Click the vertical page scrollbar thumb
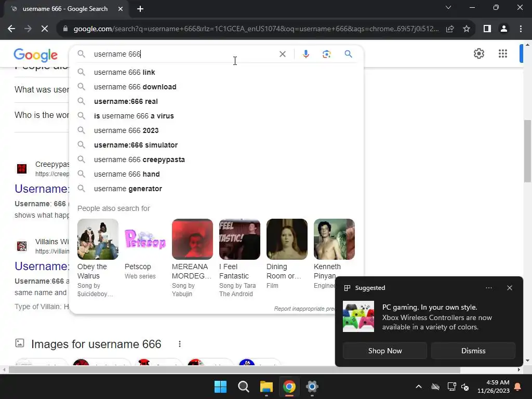Image resolution: width=532 pixels, height=399 pixels. coord(527,151)
